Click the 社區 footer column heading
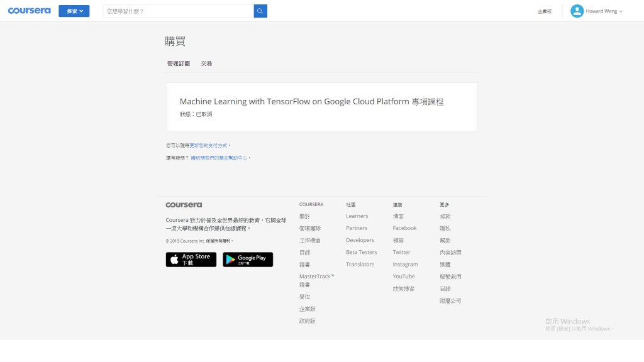Image resolution: width=644 pixels, height=362 pixels. [351, 204]
